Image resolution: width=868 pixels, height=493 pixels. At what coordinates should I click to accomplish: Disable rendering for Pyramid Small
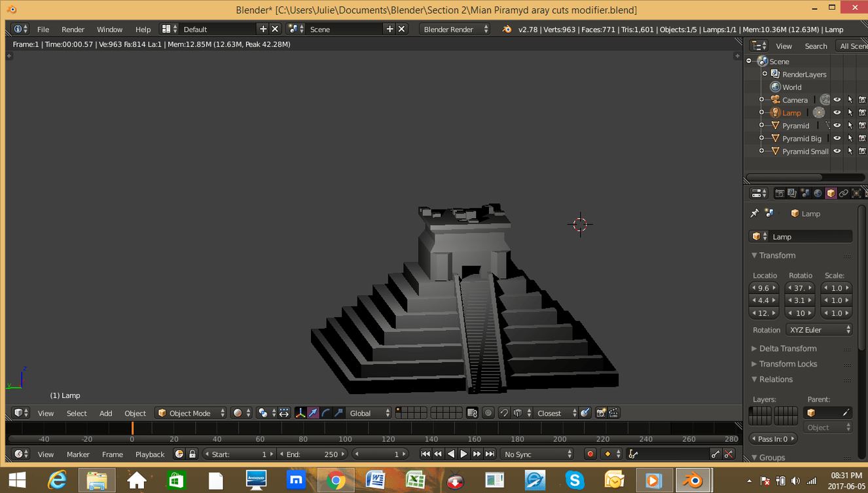862,151
